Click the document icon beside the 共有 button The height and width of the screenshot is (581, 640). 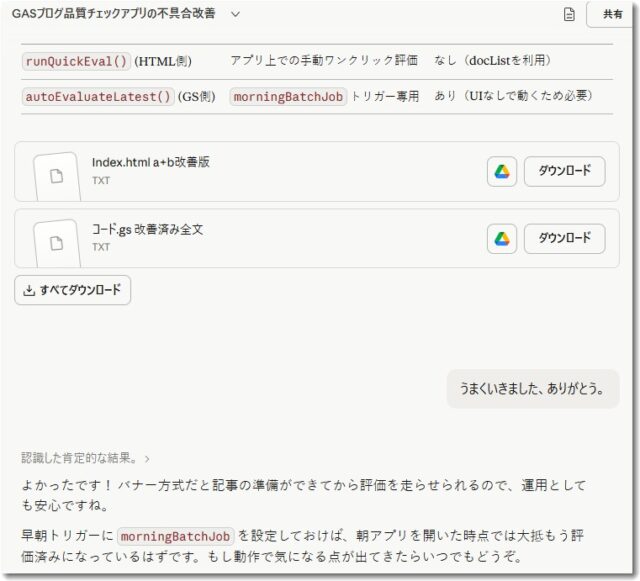click(569, 14)
